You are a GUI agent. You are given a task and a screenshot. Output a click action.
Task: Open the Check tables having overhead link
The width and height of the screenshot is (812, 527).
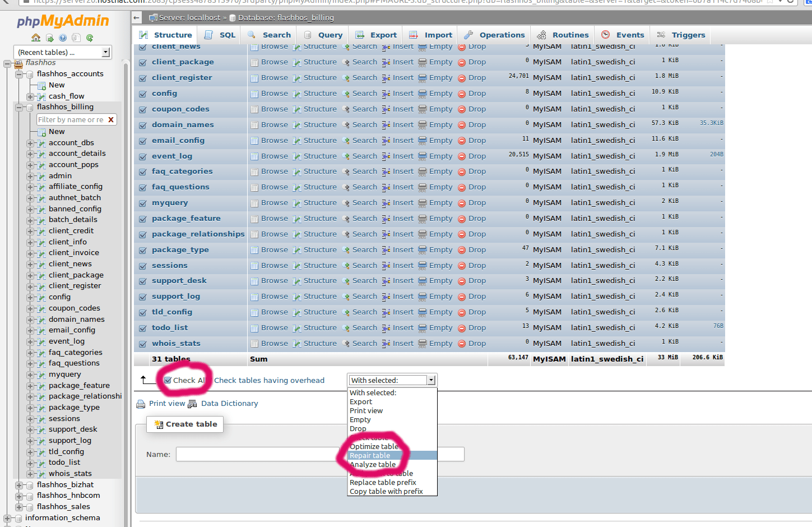[270, 380]
